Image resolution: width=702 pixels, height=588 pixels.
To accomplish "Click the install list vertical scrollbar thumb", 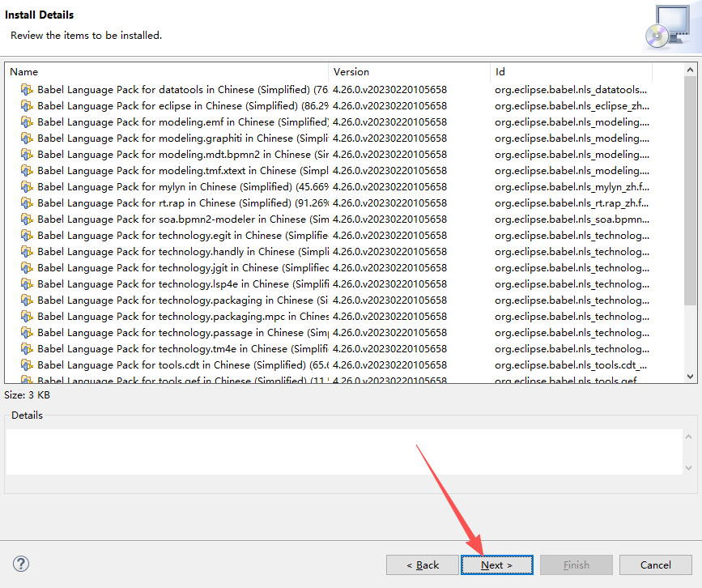I will [690, 191].
